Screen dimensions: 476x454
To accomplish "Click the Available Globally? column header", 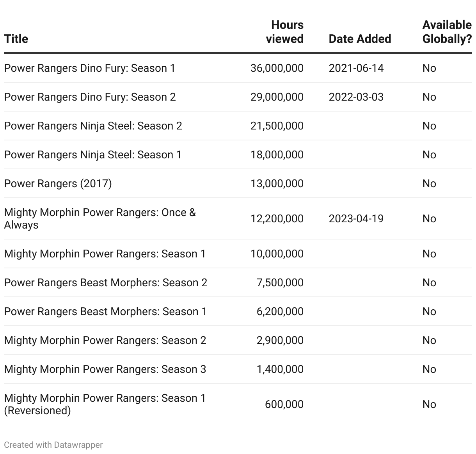I will 447,32.
